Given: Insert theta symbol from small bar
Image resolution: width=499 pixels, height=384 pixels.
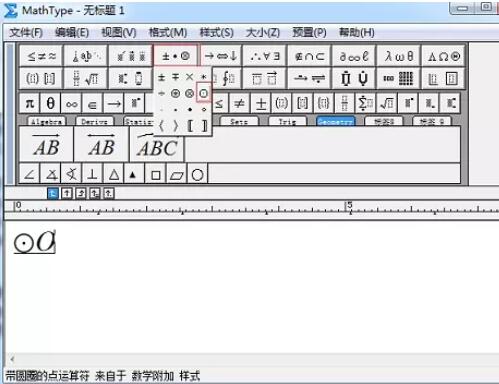Looking at the screenshot, I should click(x=50, y=104).
